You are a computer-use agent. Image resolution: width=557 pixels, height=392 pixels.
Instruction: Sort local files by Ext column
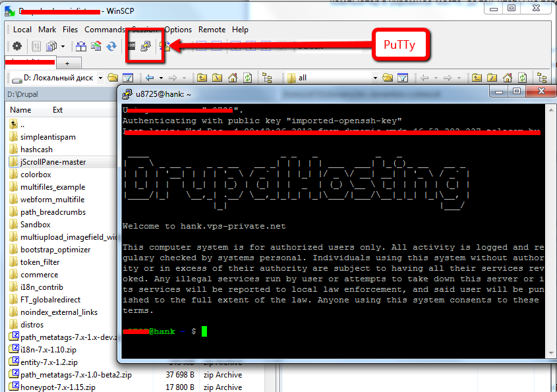(57, 110)
